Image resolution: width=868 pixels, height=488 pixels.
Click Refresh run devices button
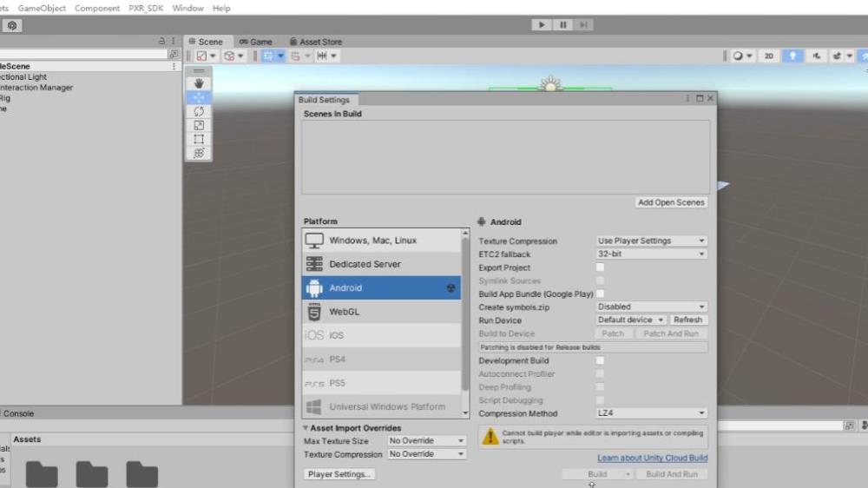(687, 320)
